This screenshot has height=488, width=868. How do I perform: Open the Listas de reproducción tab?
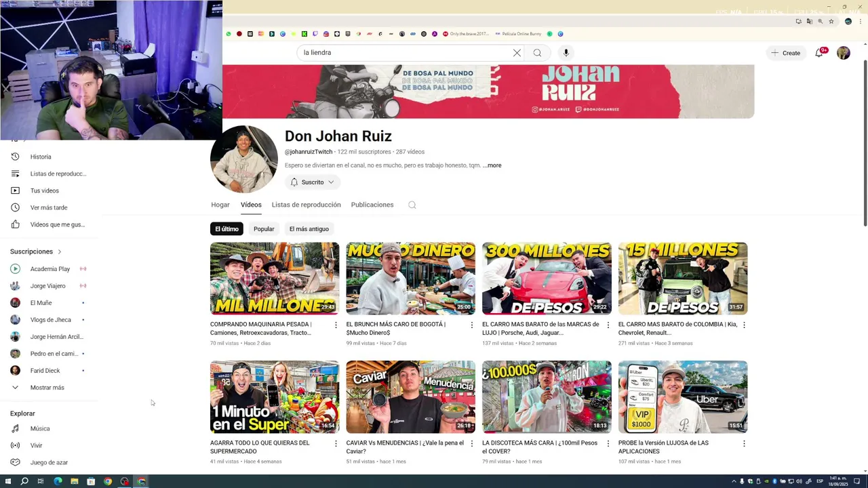[307, 205]
